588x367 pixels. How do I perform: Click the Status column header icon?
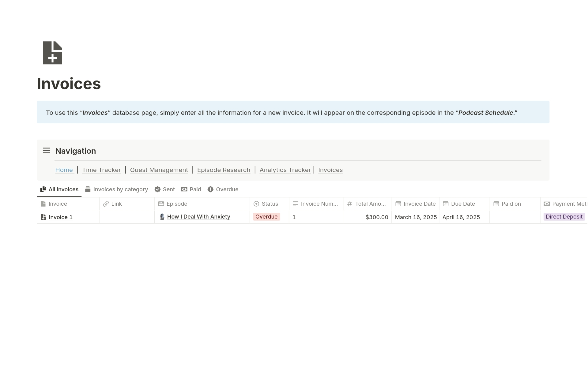click(x=256, y=204)
